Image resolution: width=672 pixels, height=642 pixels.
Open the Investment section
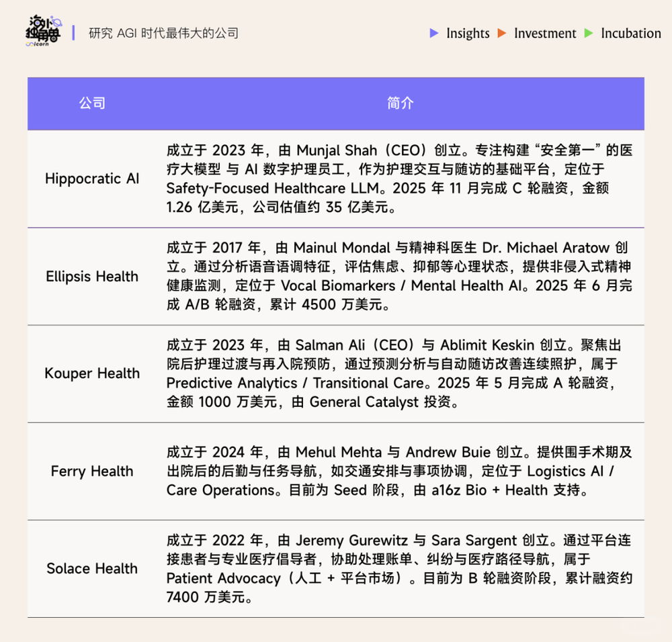coord(545,34)
